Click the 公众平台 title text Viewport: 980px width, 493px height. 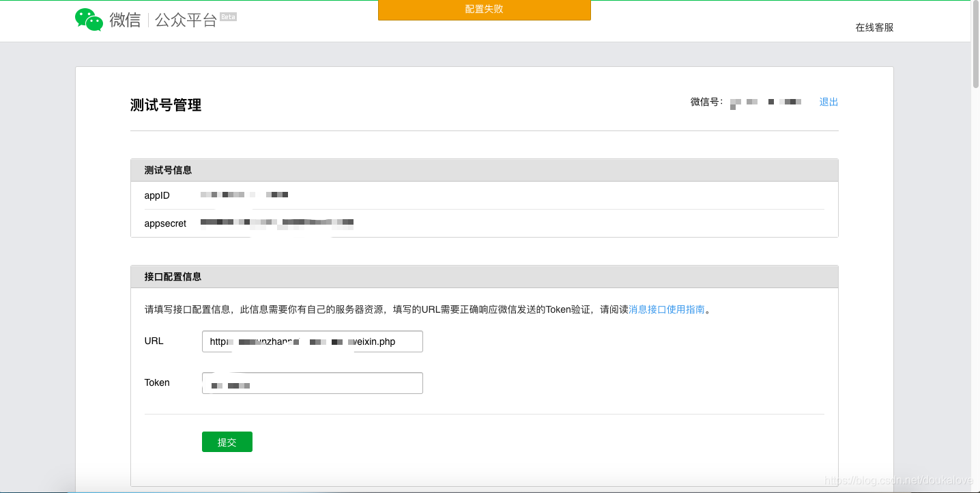(186, 20)
